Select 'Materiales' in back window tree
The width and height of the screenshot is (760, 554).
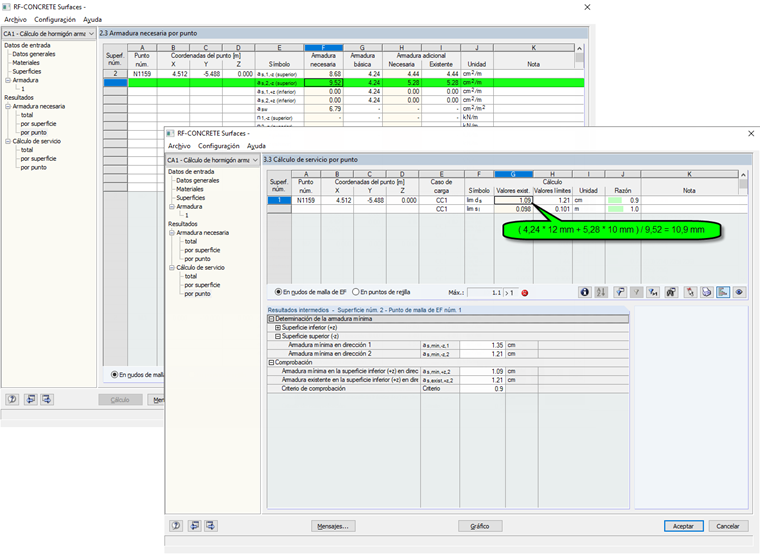point(26,63)
